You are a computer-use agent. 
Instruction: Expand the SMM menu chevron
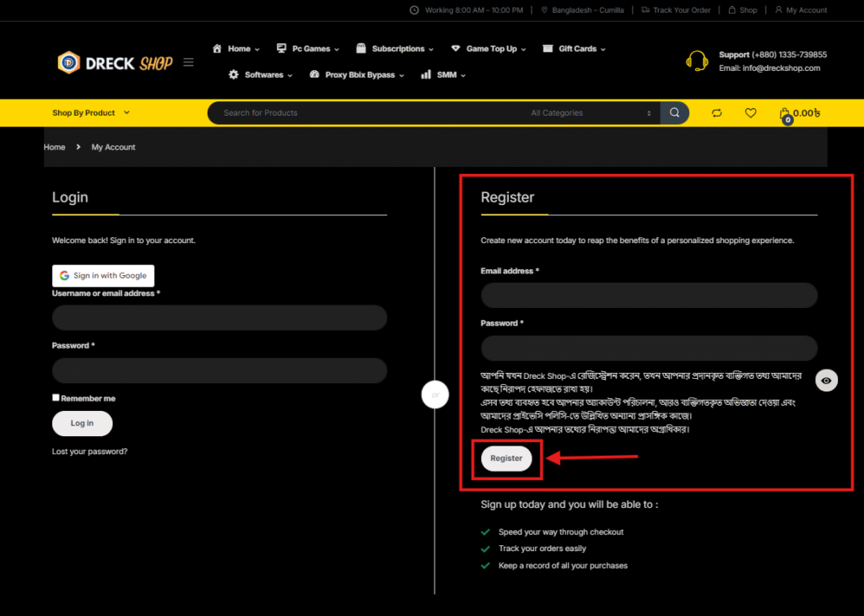(x=463, y=75)
